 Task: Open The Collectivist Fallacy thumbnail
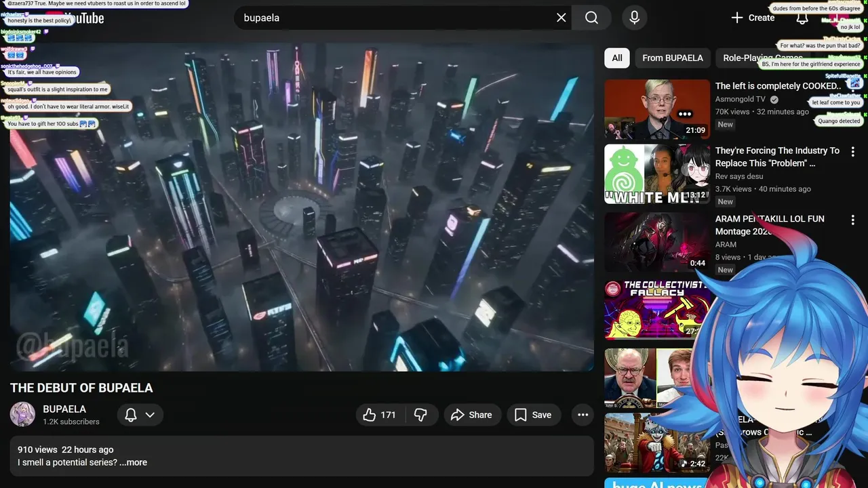click(x=657, y=310)
